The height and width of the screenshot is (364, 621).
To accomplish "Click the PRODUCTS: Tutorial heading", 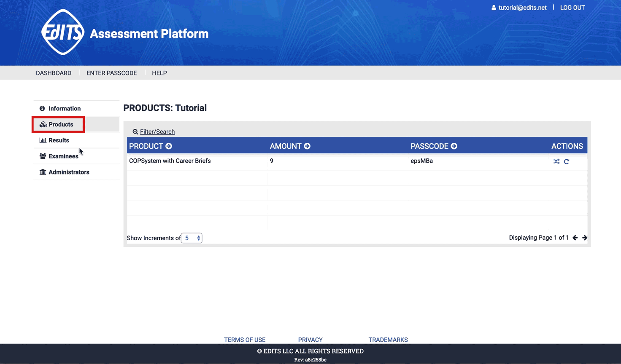I will (165, 108).
